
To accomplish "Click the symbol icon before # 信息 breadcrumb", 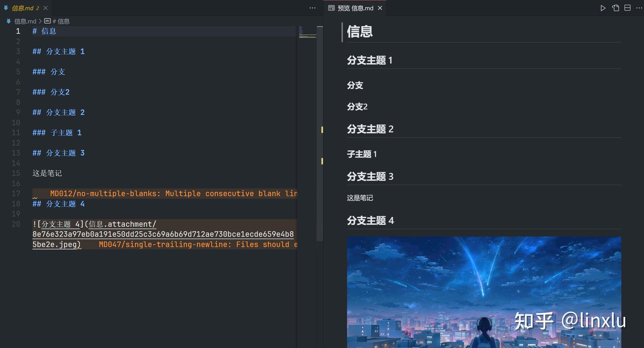I will click(x=47, y=21).
